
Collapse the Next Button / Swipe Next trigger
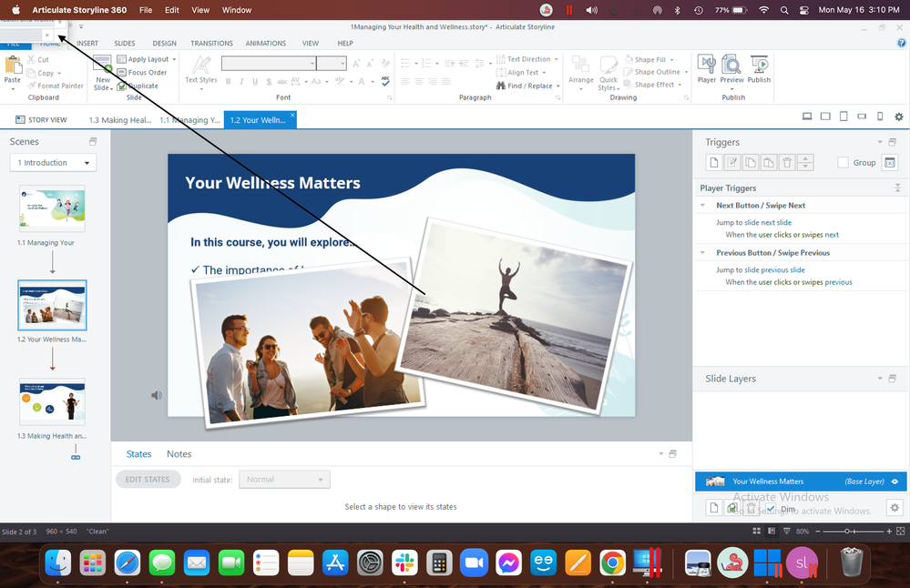tap(702, 206)
